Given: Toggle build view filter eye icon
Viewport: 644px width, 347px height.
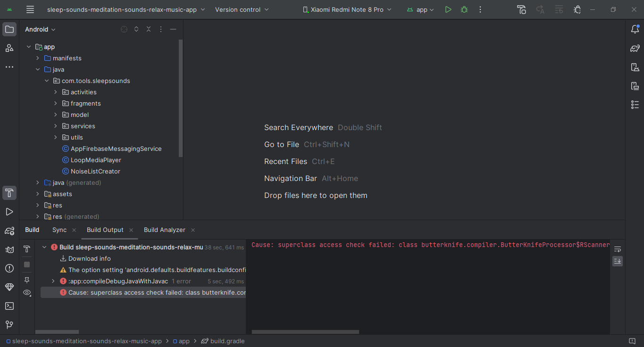Looking at the screenshot, I should 27,293.
